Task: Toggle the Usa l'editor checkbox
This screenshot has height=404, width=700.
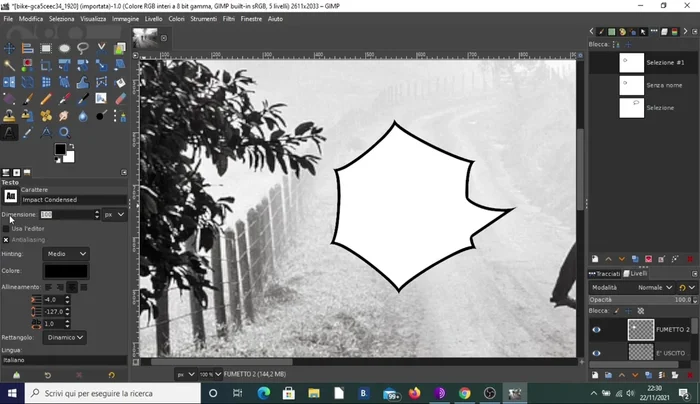Action: coord(6,228)
